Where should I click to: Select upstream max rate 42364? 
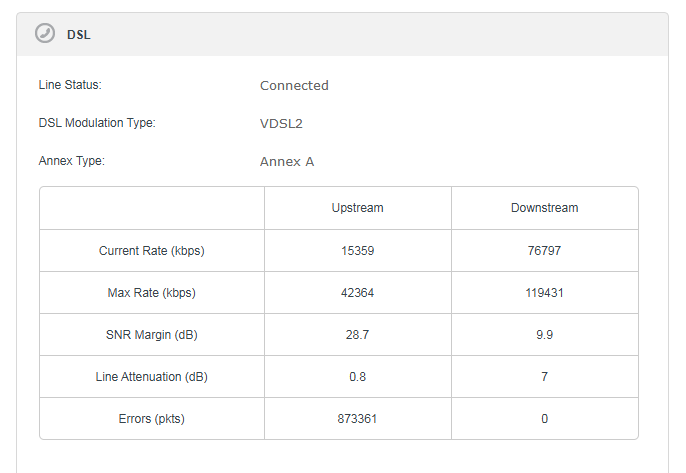[x=357, y=293]
